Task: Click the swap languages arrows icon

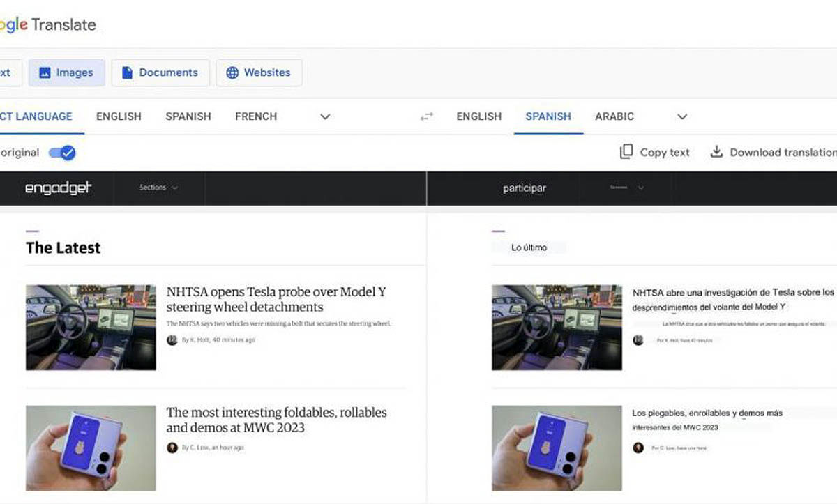Action: 426,116
